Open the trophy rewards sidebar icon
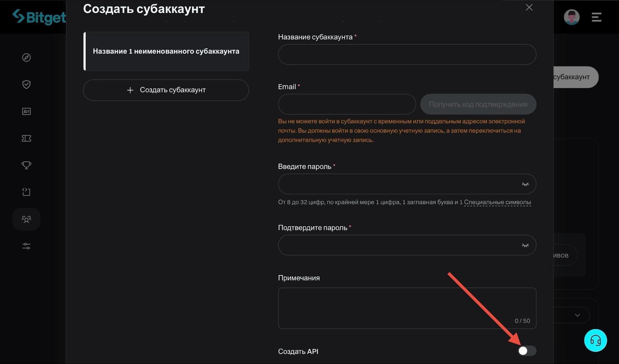The height and width of the screenshot is (364, 619). point(26,165)
